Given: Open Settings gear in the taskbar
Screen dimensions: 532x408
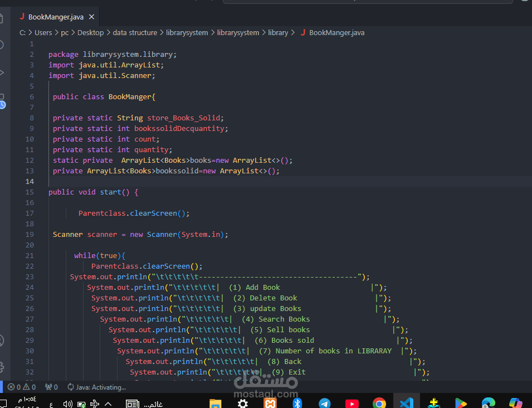Looking at the screenshot, I should click(242, 404).
